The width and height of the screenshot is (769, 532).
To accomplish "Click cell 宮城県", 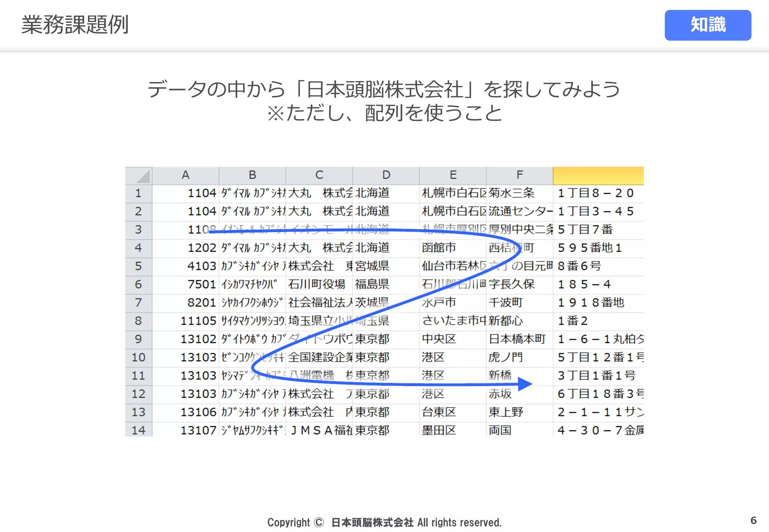I will coord(386,267).
